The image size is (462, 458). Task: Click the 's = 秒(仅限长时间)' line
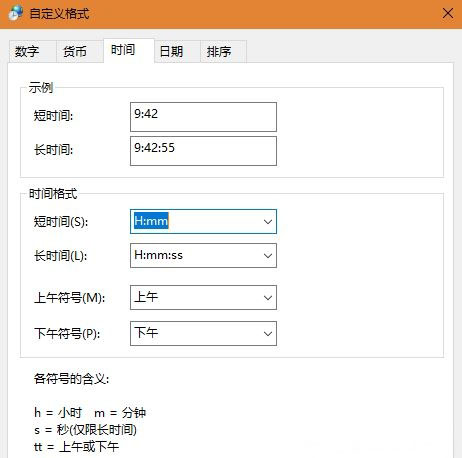coord(85,430)
